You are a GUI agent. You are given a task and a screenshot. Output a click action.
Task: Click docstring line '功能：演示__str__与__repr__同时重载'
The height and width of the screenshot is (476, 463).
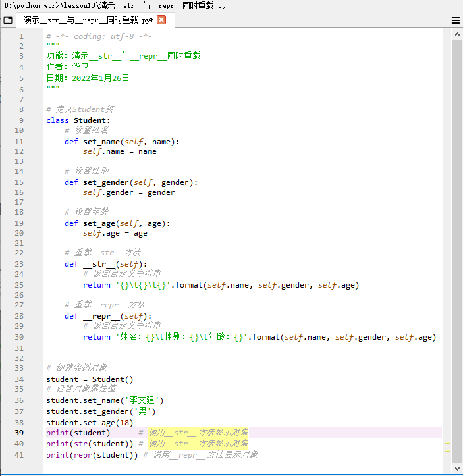coord(123,56)
